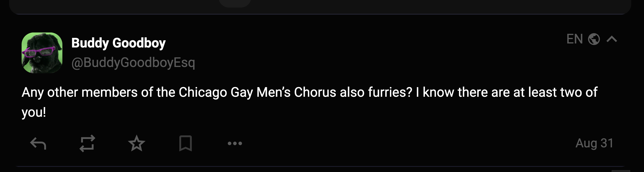Open the Buddy Goodboy display name
Screen dimensions: 644x172
click(x=118, y=43)
